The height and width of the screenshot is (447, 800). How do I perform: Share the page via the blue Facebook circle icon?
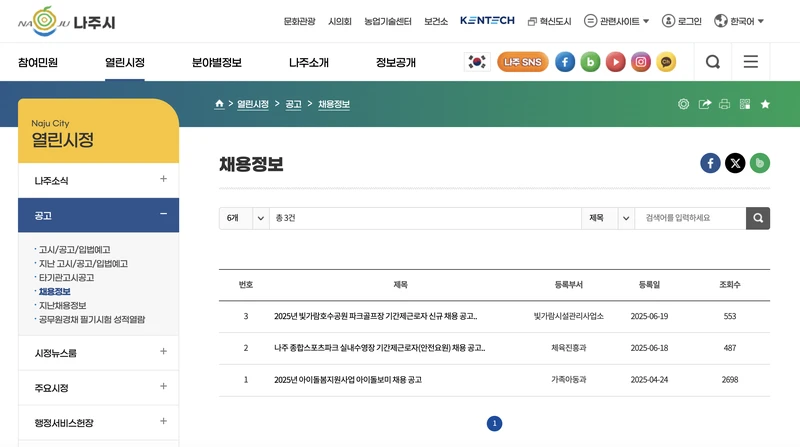pos(710,163)
